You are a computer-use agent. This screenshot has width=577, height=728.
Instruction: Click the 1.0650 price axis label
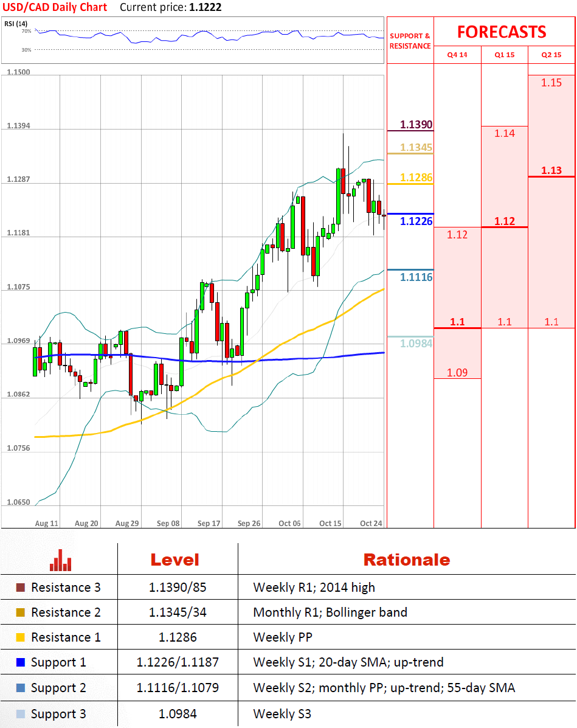pyautogui.click(x=19, y=502)
